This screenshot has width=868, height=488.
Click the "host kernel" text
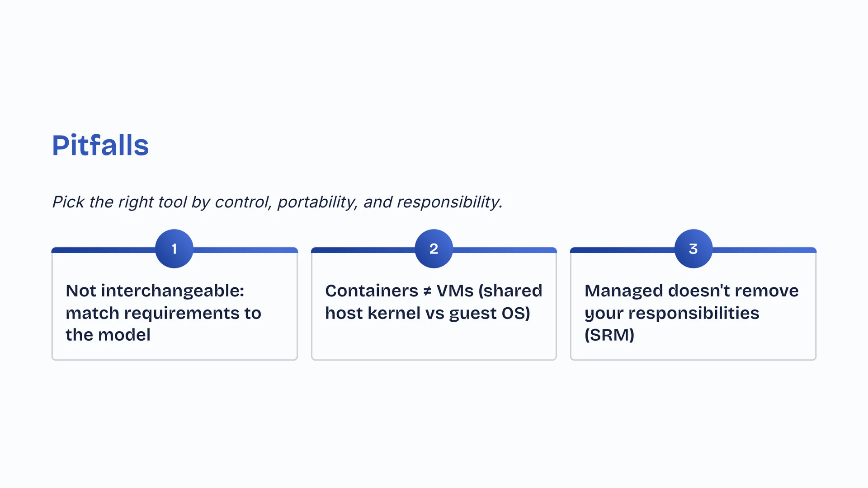click(x=367, y=313)
